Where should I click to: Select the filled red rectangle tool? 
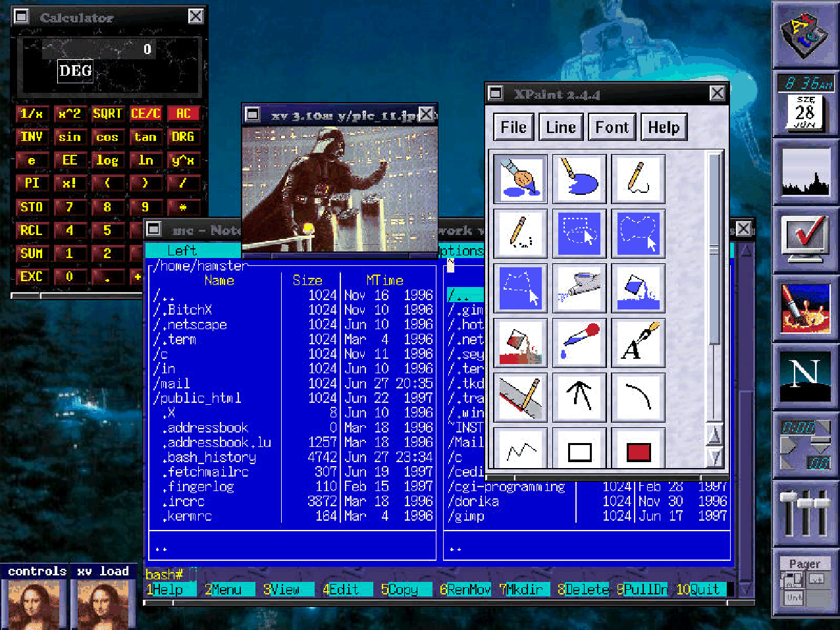[638, 448]
